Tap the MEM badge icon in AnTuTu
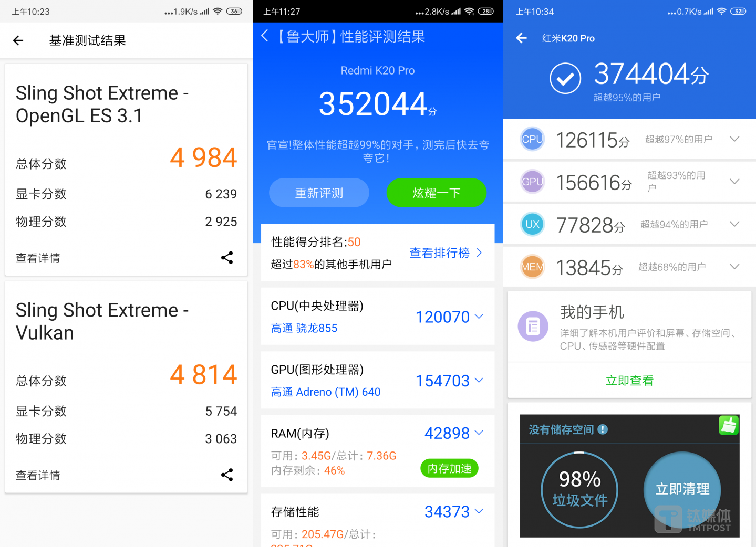Screen dimensions: 756x547 [x=532, y=267]
